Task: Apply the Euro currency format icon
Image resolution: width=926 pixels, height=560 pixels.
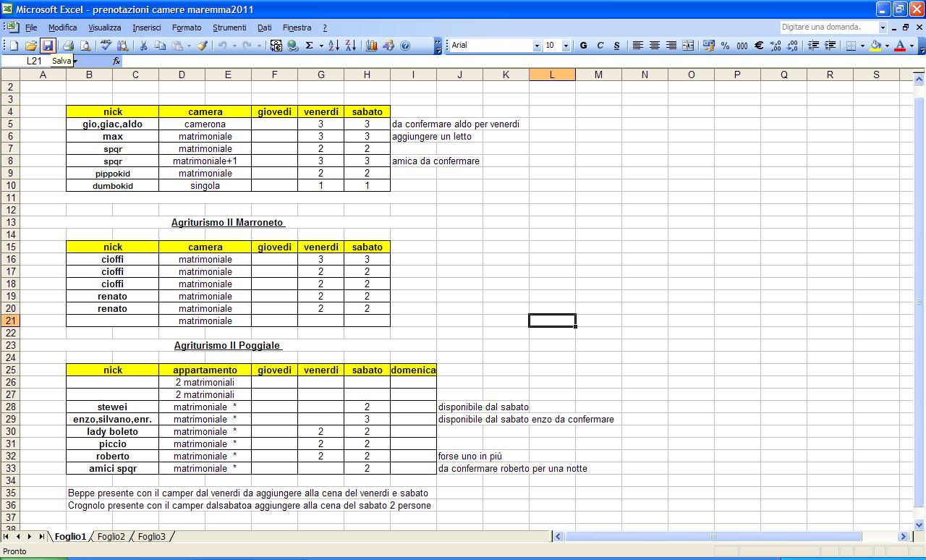Action: [x=759, y=46]
